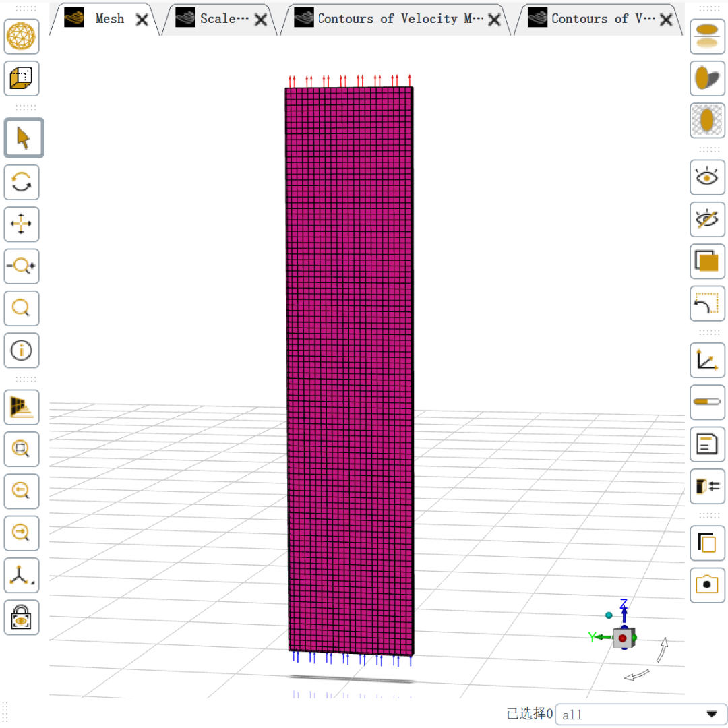Screen dimensions: 728x728
Task: Hide objects with crossed eye icon
Action: (707, 219)
